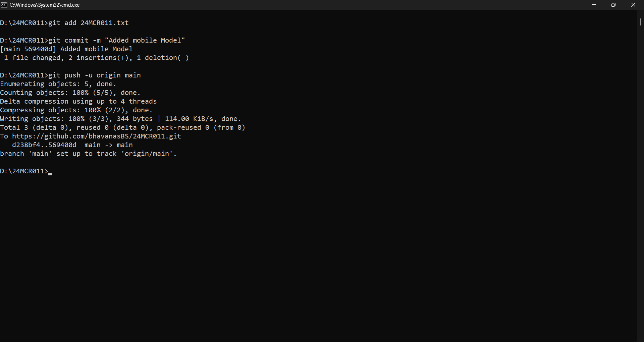
Task: Click the 'Counting objects: 100% (5/5)' line
Action: point(70,93)
